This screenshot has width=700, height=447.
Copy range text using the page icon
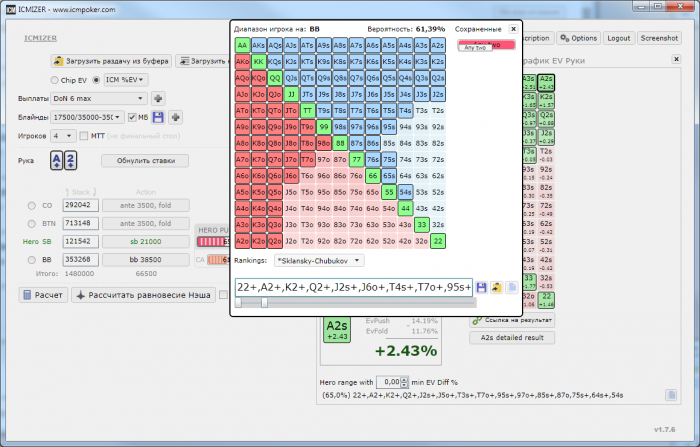pyautogui.click(x=512, y=288)
